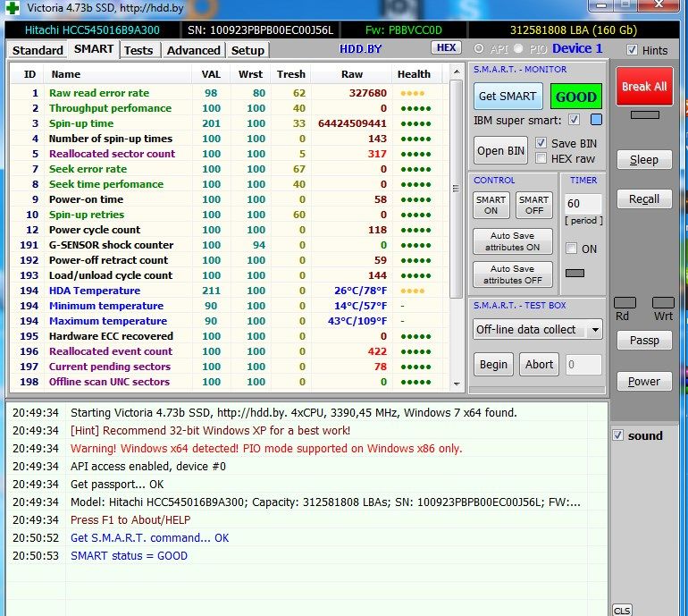Select the API radio button
688x616 pixels.
pyautogui.click(x=479, y=48)
